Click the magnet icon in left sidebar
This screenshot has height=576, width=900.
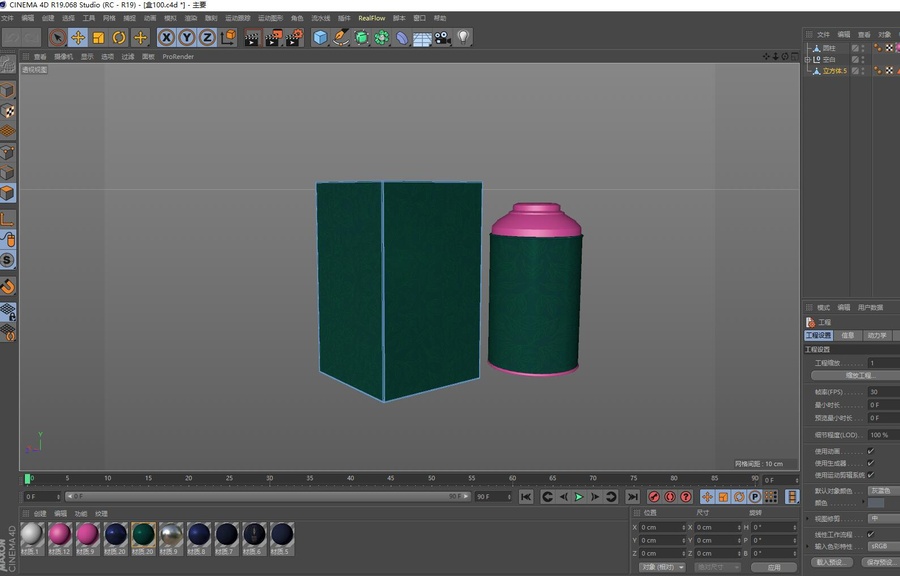(7, 286)
